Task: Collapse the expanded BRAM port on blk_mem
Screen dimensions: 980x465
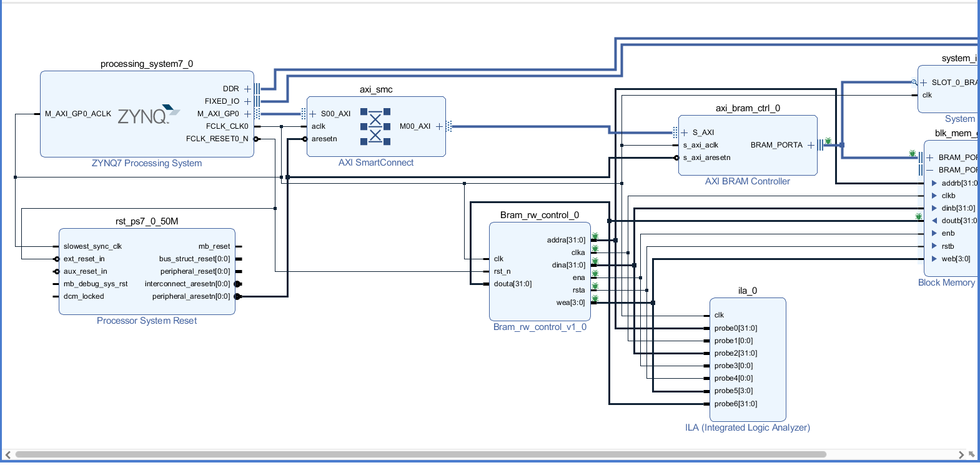Action: pyautogui.click(x=930, y=170)
